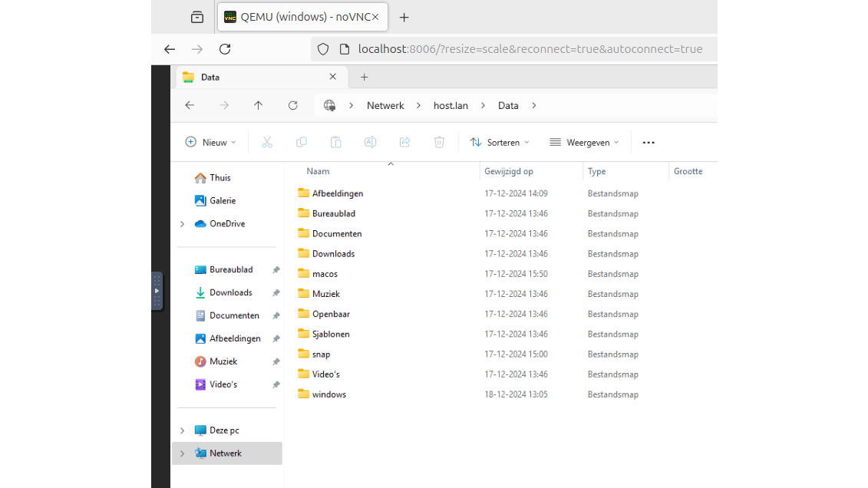868x488 pixels.
Task: Expand the Netwerk tree node
Action: point(182,453)
